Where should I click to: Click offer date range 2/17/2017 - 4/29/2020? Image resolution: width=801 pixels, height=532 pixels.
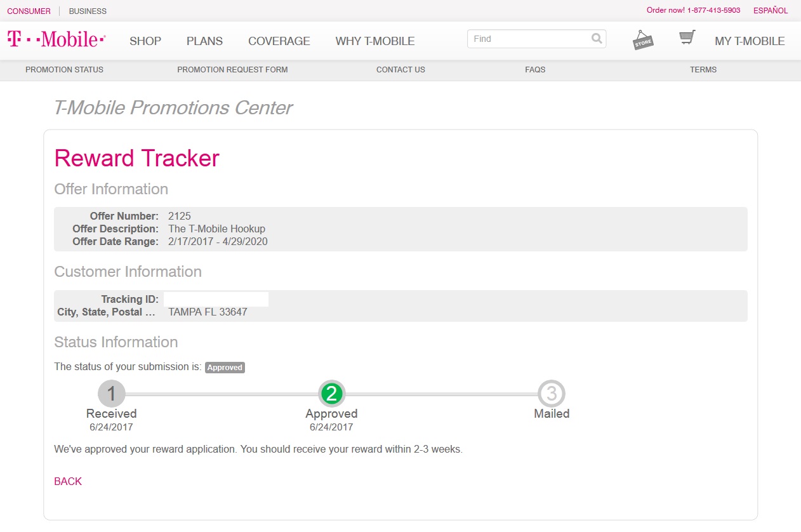point(218,241)
